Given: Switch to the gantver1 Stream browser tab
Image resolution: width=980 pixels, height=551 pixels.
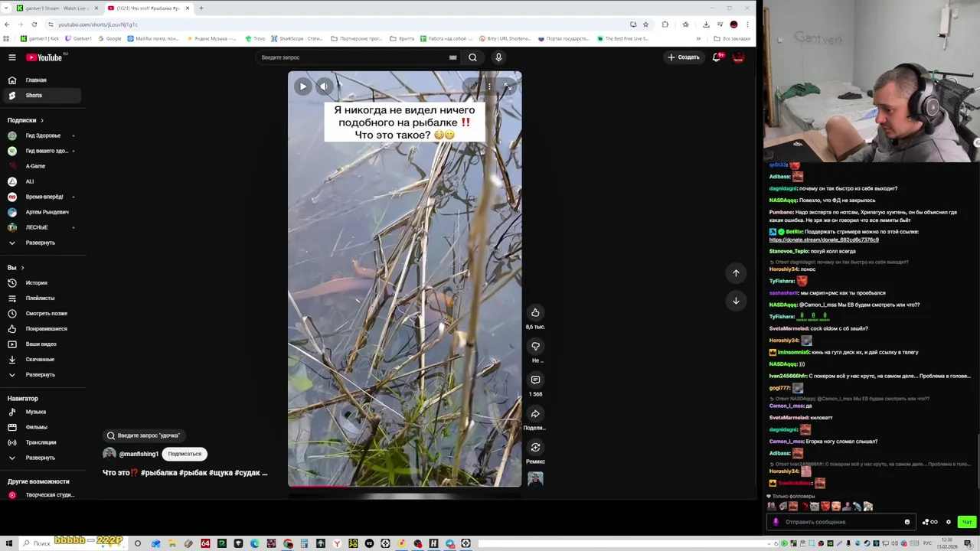Looking at the screenshot, I should pyautogui.click(x=57, y=8).
